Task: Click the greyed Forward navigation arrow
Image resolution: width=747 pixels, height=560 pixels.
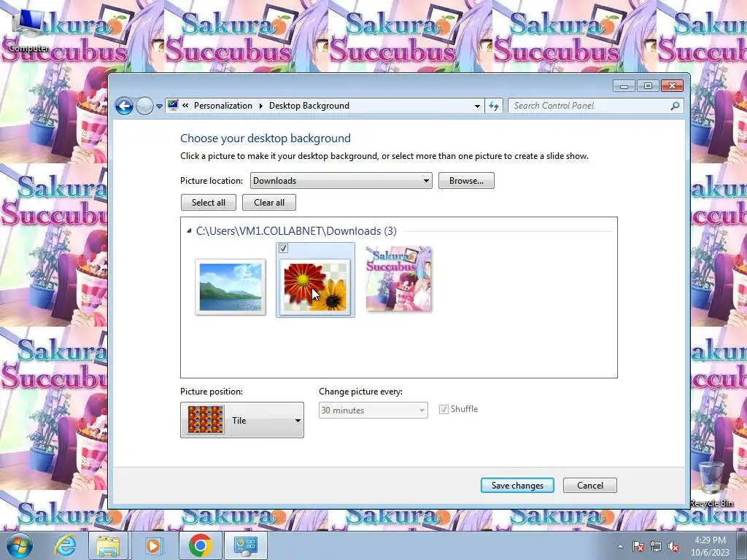Action: [144, 106]
